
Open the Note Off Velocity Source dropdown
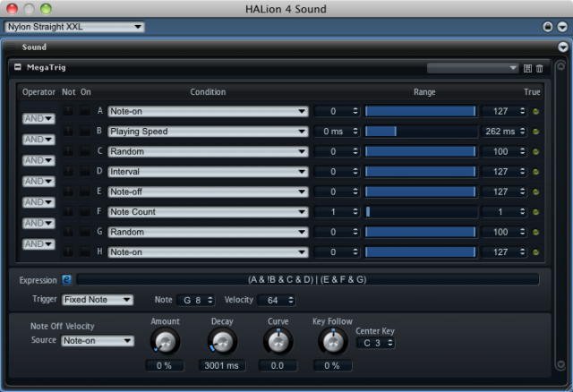tap(98, 341)
